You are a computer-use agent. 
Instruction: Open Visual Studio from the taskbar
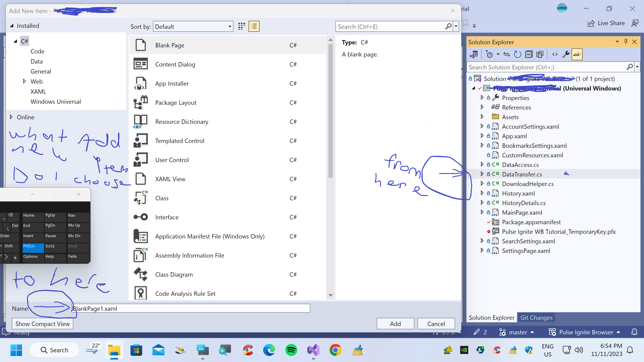(313, 350)
